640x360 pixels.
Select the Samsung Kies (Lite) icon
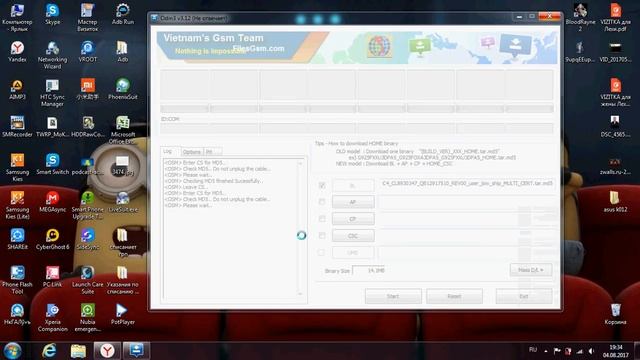click(17, 205)
